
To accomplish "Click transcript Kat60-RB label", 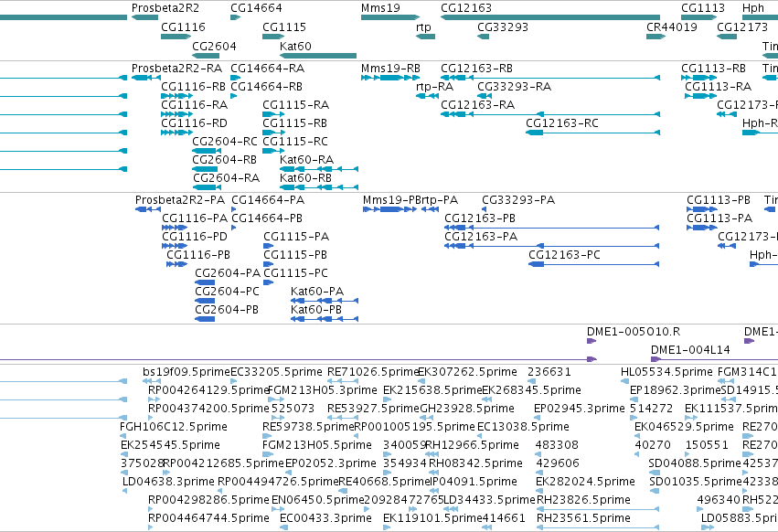I will click(305, 177).
